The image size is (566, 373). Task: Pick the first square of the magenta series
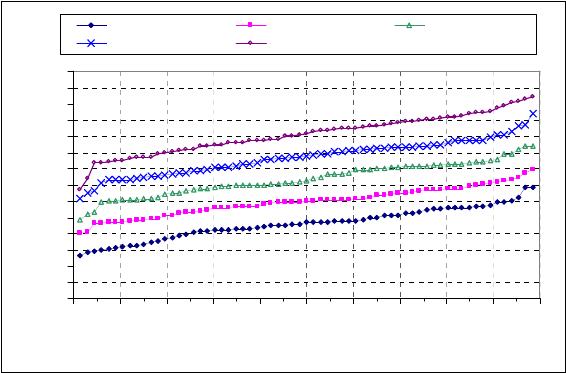(x=80, y=233)
